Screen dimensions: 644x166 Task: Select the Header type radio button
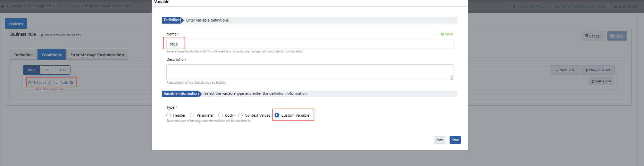[169, 115]
